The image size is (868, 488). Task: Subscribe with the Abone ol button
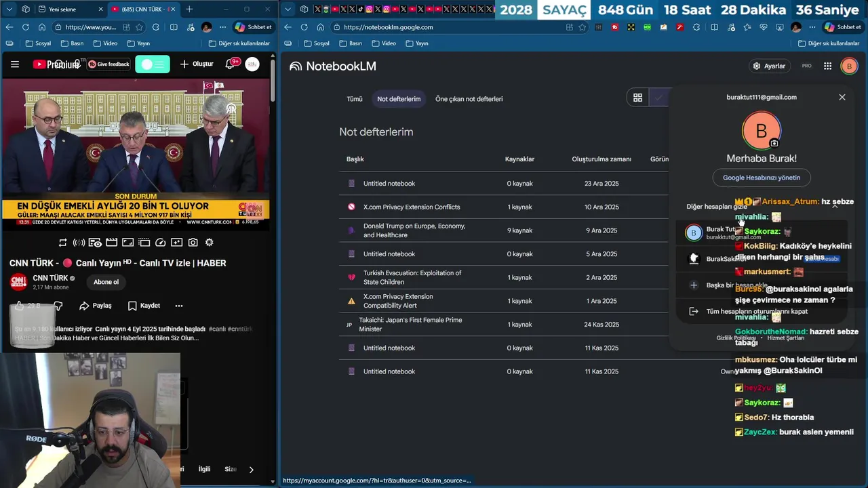tap(106, 282)
